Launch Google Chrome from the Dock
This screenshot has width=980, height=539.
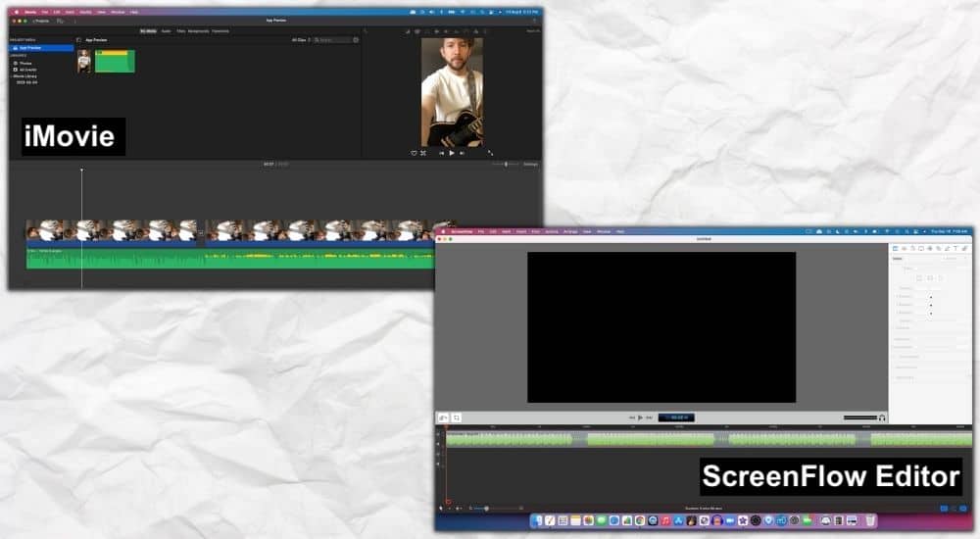(640, 520)
